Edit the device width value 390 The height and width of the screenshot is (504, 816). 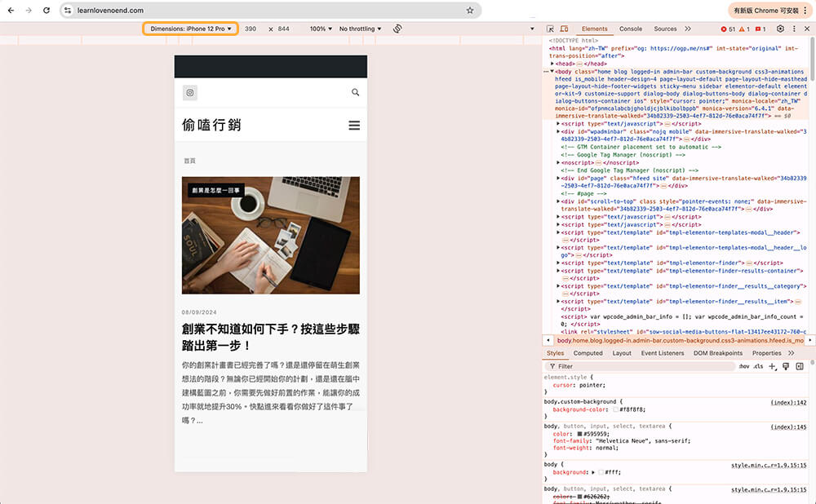[251, 29]
